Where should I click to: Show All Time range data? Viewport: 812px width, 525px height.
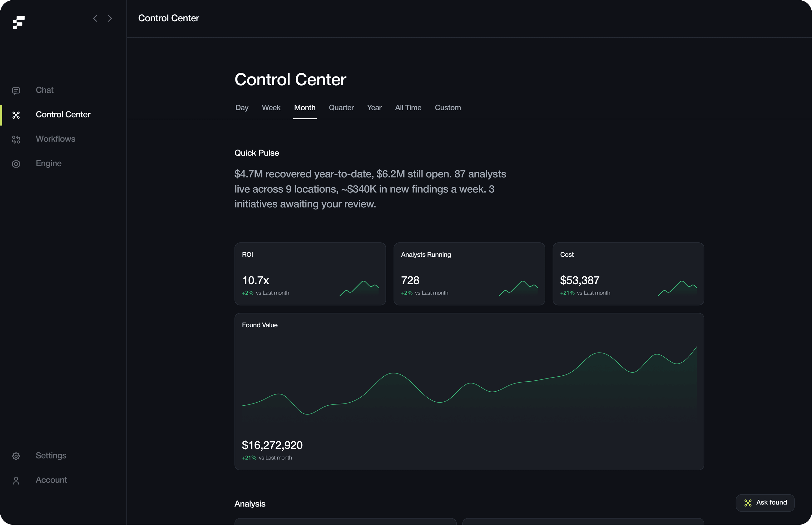tap(408, 108)
